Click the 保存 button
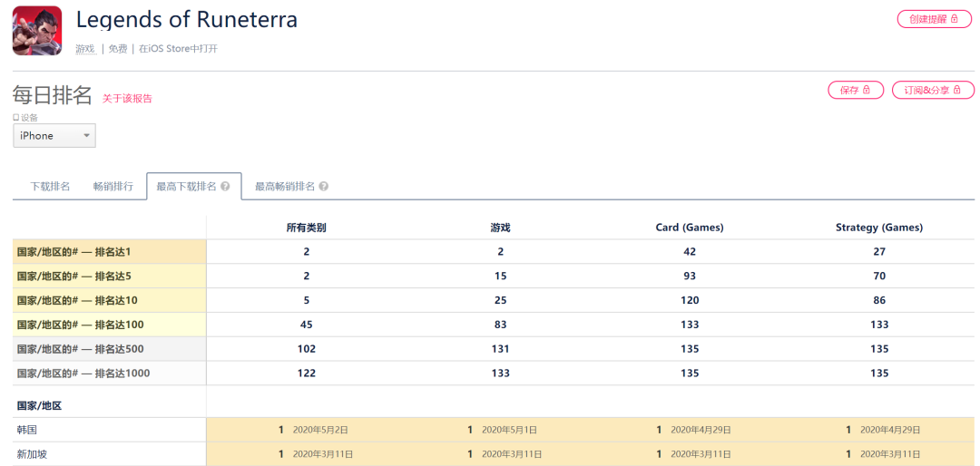Viewport: 980px width, 466px height. (856, 90)
